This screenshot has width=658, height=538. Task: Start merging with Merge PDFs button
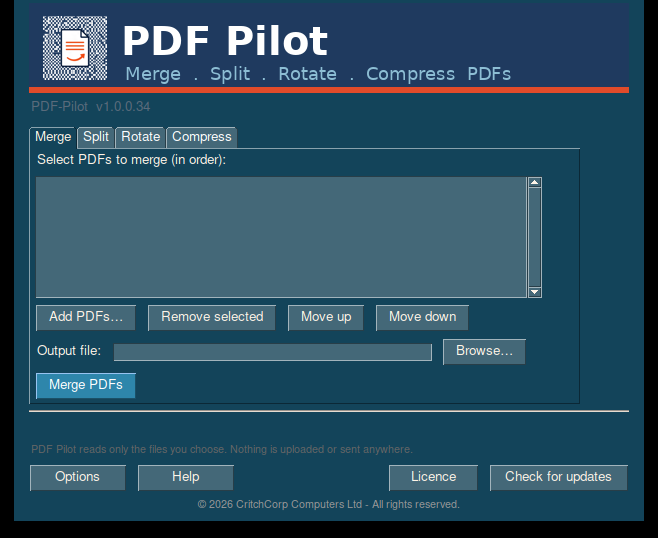(x=86, y=385)
